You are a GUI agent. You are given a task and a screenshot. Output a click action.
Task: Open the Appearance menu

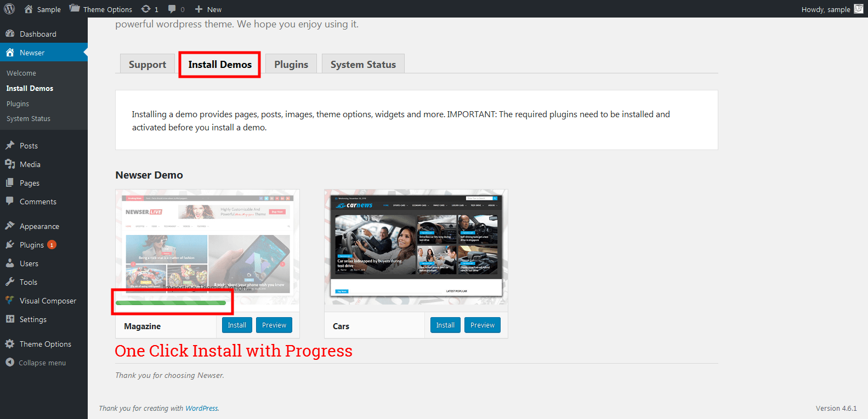click(39, 226)
